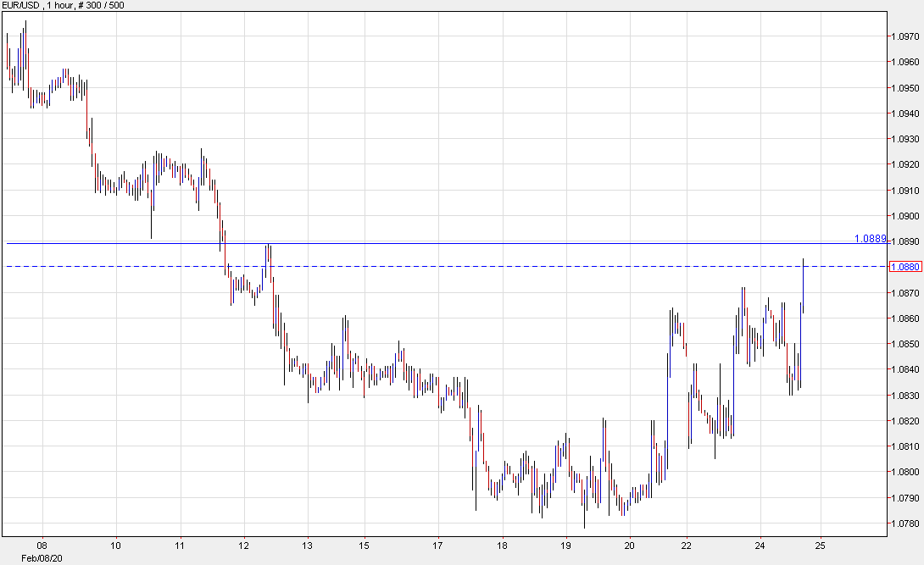Screen dimensions: 924x565
Task: Click the 1.0900 price axis label
Action: tap(905, 216)
